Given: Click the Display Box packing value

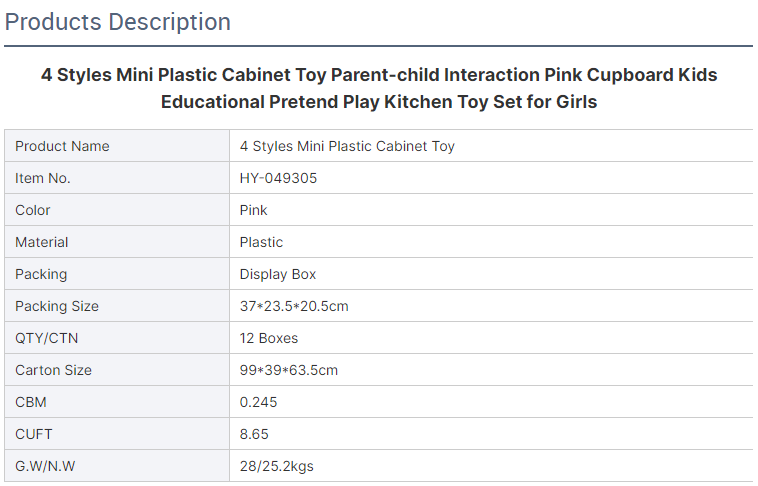Looking at the screenshot, I should coord(277,274).
